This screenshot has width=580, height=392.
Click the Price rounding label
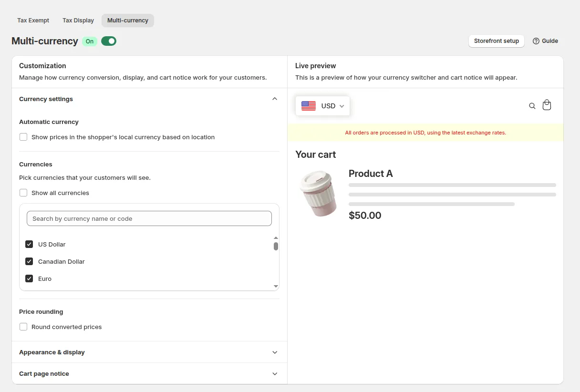(41, 311)
